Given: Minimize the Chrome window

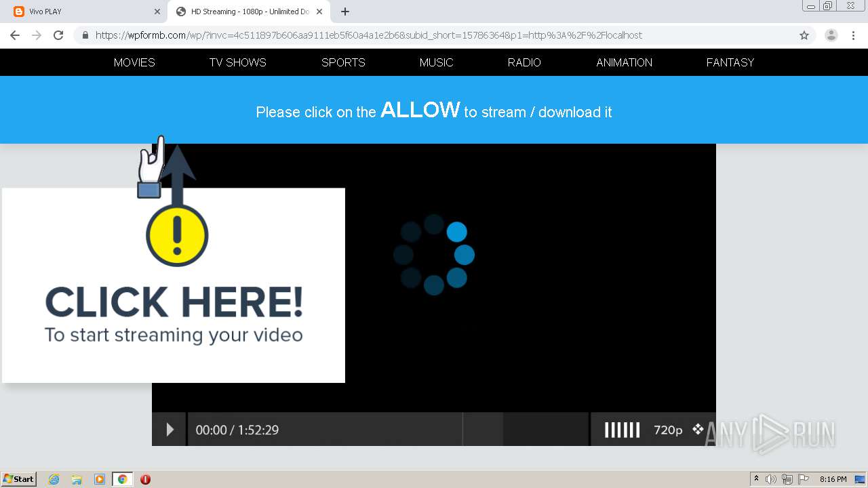Looking at the screenshot, I should [811, 6].
